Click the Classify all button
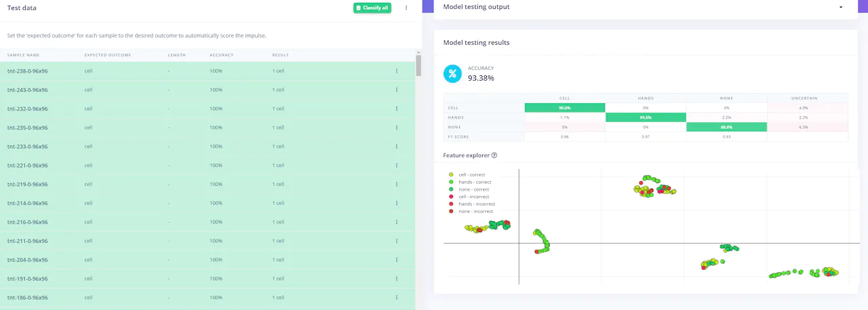The image size is (868, 310). click(372, 7)
